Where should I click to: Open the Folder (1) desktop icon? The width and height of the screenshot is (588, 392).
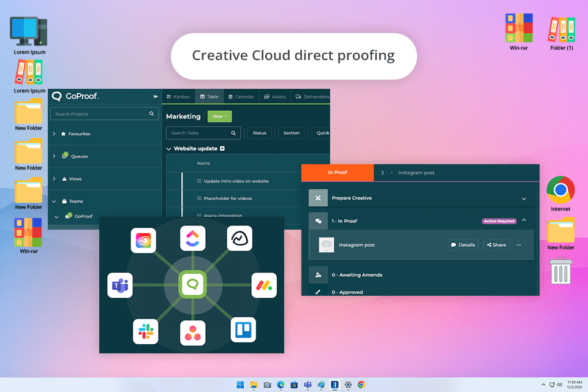(x=562, y=32)
